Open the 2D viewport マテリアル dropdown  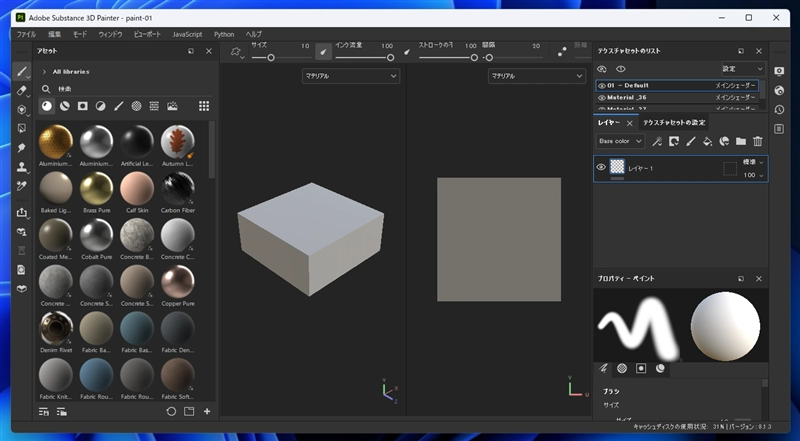536,76
